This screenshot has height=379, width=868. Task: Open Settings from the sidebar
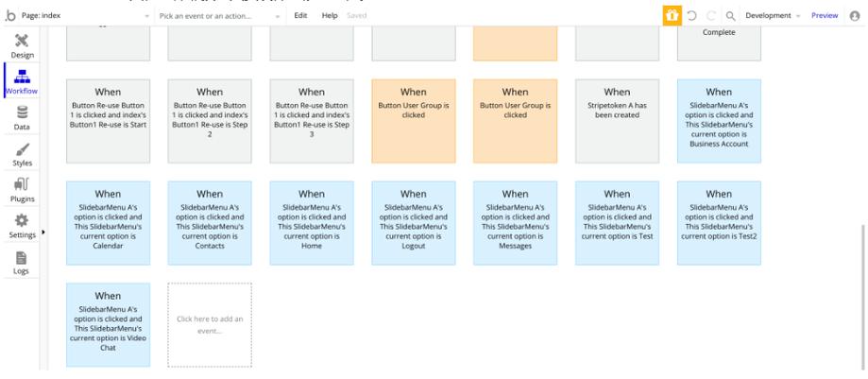[23, 226]
